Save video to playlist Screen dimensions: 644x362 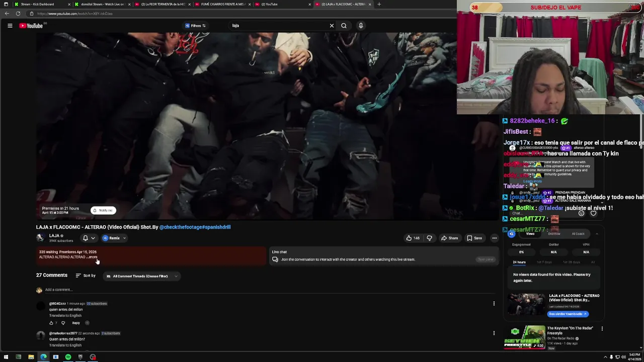[x=474, y=238]
